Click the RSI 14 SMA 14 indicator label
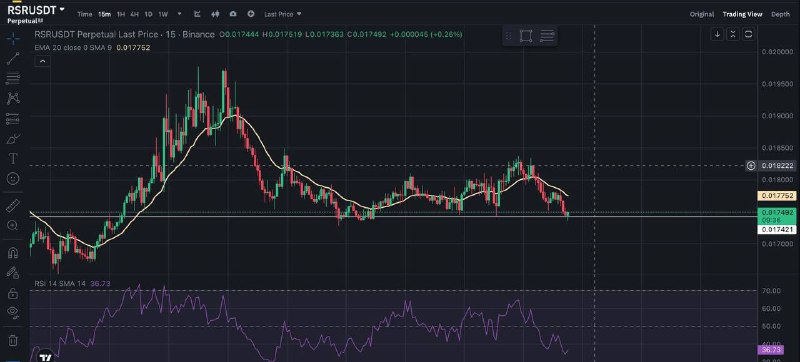This screenshot has height=362, width=800. (x=60, y=283)
